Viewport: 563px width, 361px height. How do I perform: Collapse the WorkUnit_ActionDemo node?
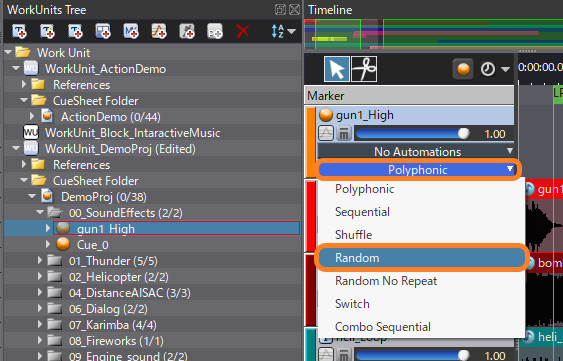pyautogui.click(x=16, y=68)
